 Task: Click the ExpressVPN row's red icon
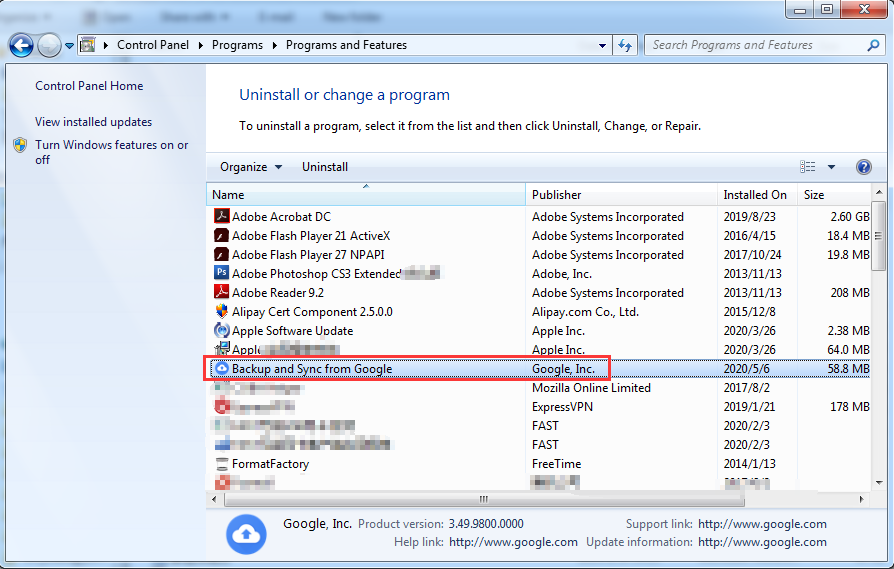tap(222, 407)
